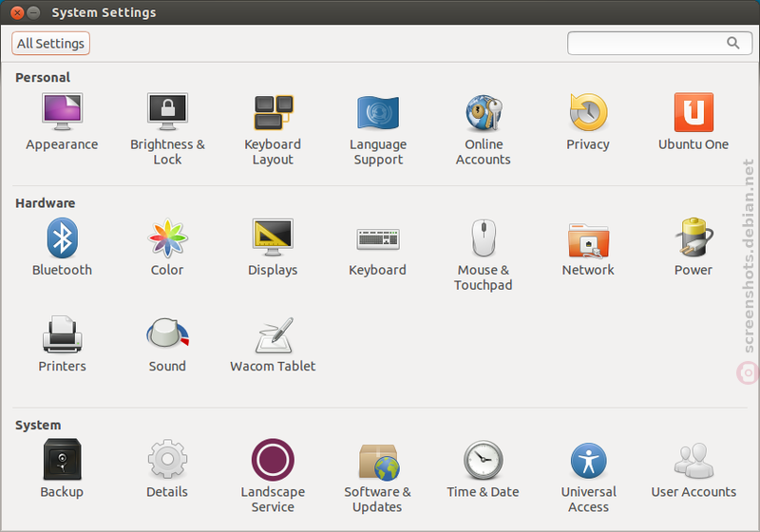Open the Backup safe icon
760x532 pixels.
[62, 459]
